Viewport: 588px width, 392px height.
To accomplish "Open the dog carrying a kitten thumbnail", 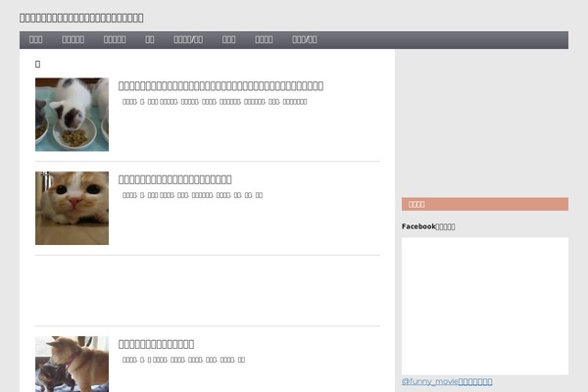I will [72, 364].
